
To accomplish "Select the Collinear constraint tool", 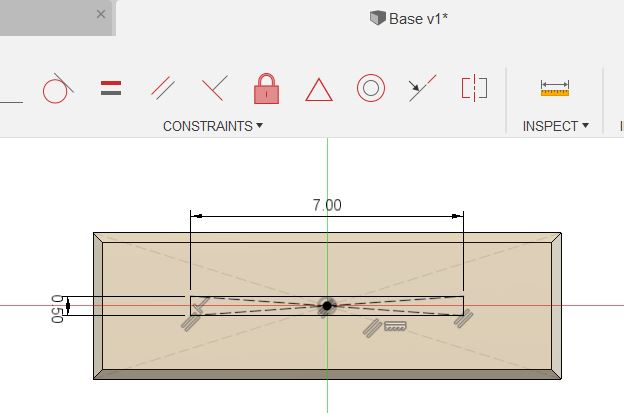I will [x=422, y=88].
